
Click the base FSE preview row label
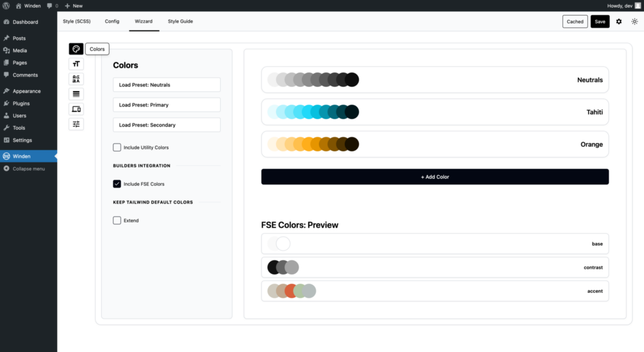(597, 244)
